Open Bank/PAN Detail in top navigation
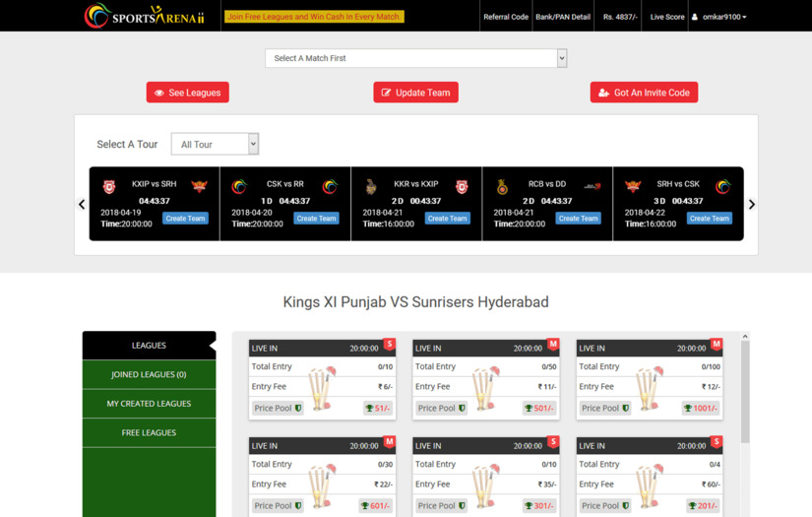Screen dimensions: 812x517 563,17
